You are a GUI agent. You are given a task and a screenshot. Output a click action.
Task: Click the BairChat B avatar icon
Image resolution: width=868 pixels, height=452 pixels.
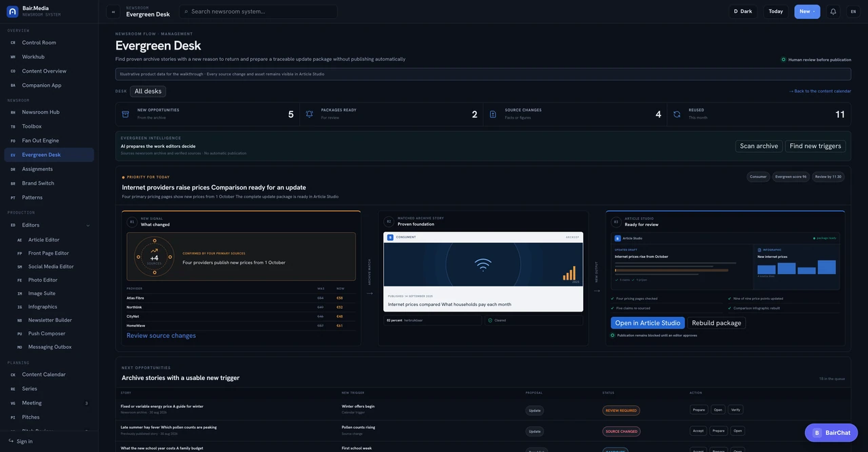pos(817,433)
